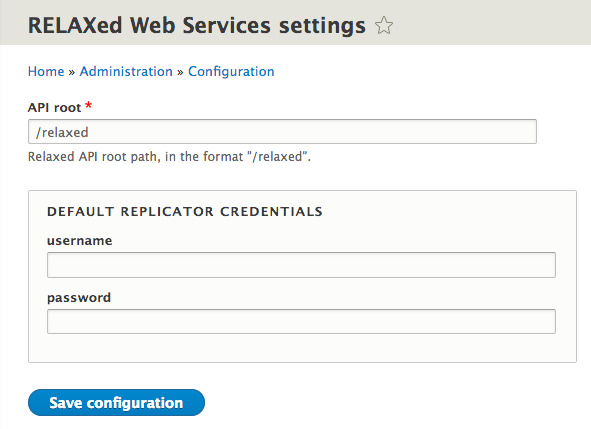Go to the Home breadcrumb link
The image size is (591, 429).
click(46, 72)
